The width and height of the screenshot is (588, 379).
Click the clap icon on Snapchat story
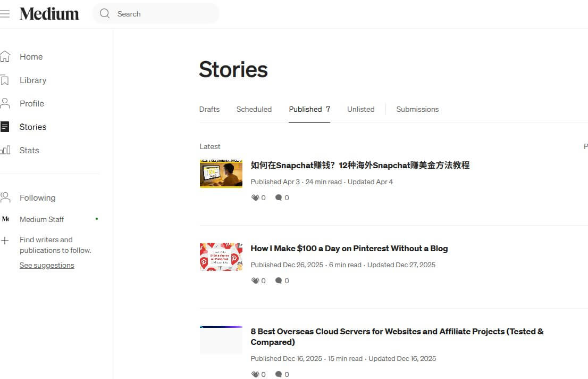pyautogui.click(x=255, y=197)
